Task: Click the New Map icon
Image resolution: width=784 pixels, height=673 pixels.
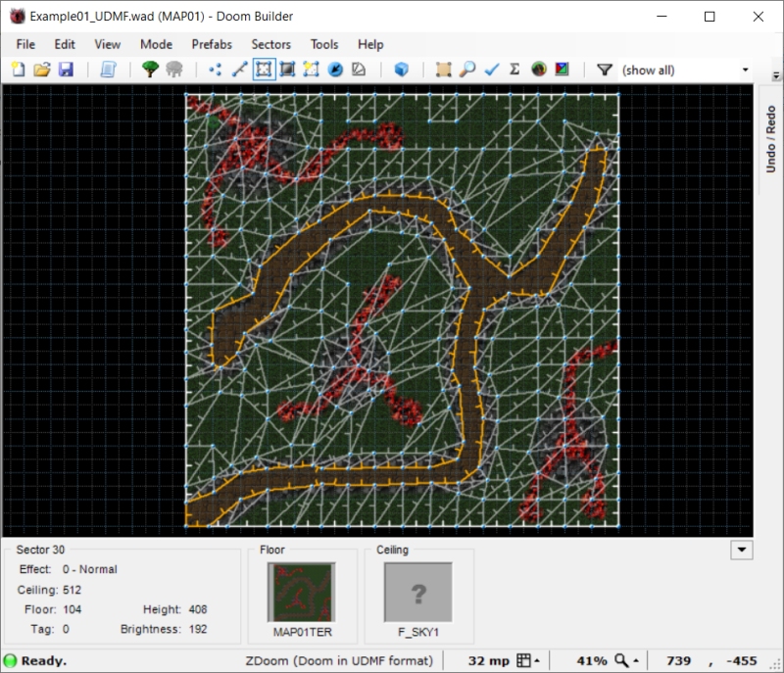Action: pos(19,69)
